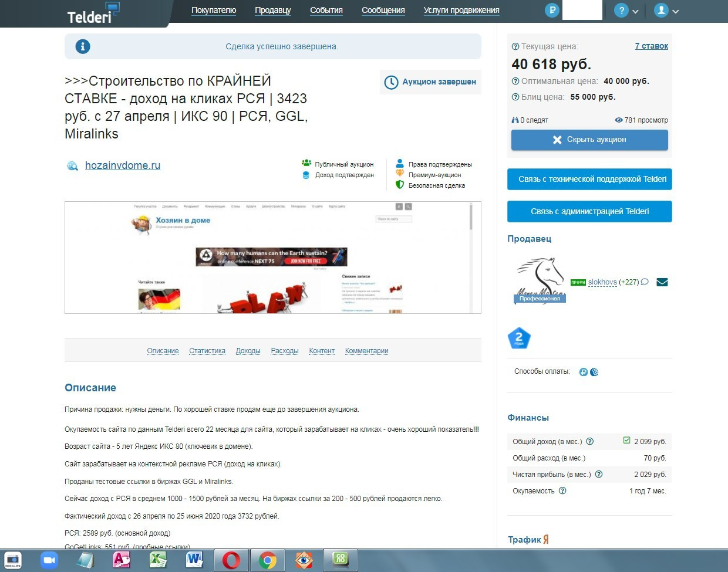This screenshot has height=572, width=728.
Task: Open seller reviews speech bubble icon
Action: click(645, 282)
